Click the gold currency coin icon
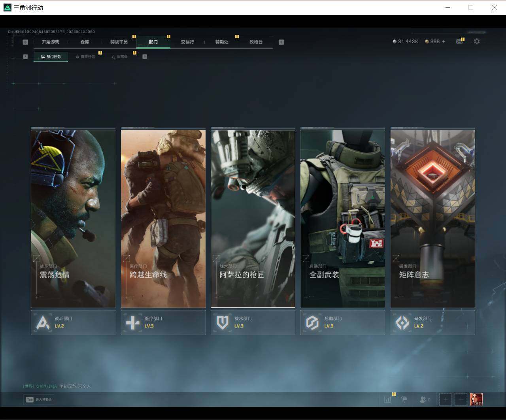Screen dimensions: 506x420 (x=427, y=41)
